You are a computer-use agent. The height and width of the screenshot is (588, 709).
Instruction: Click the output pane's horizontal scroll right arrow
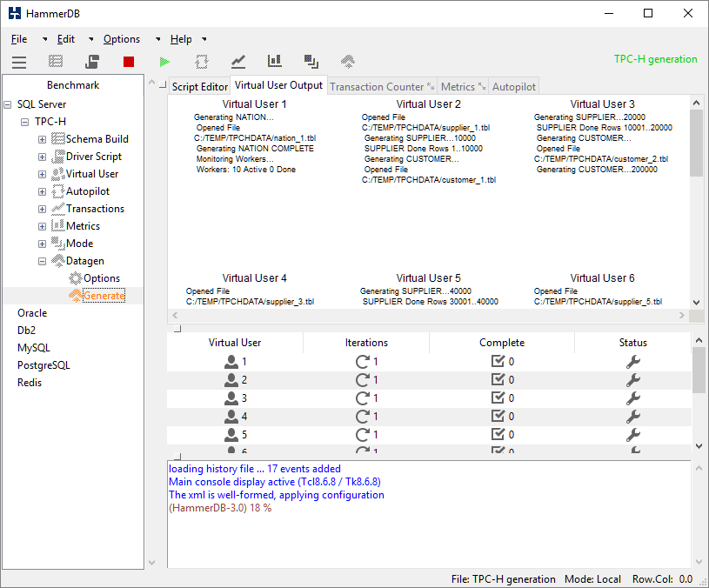682,316
